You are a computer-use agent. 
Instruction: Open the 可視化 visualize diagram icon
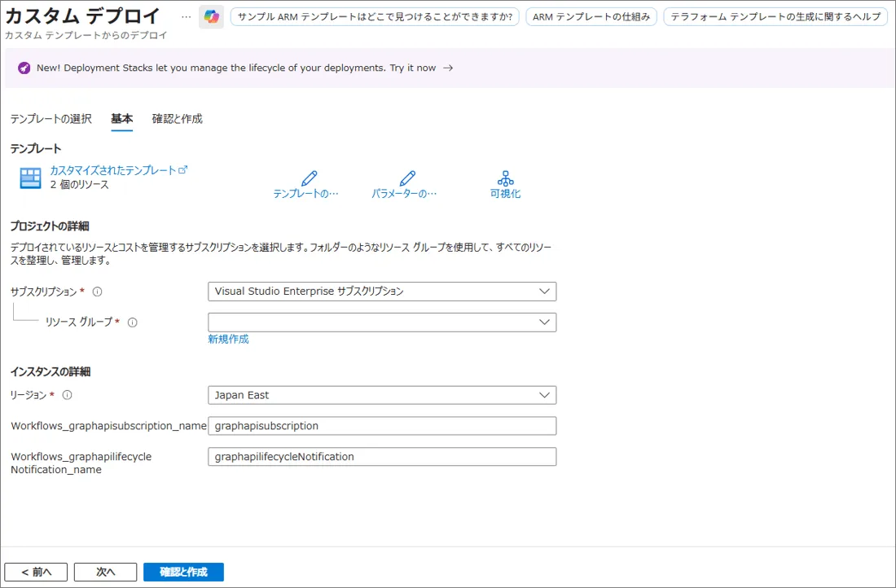(x=505, y=178)
